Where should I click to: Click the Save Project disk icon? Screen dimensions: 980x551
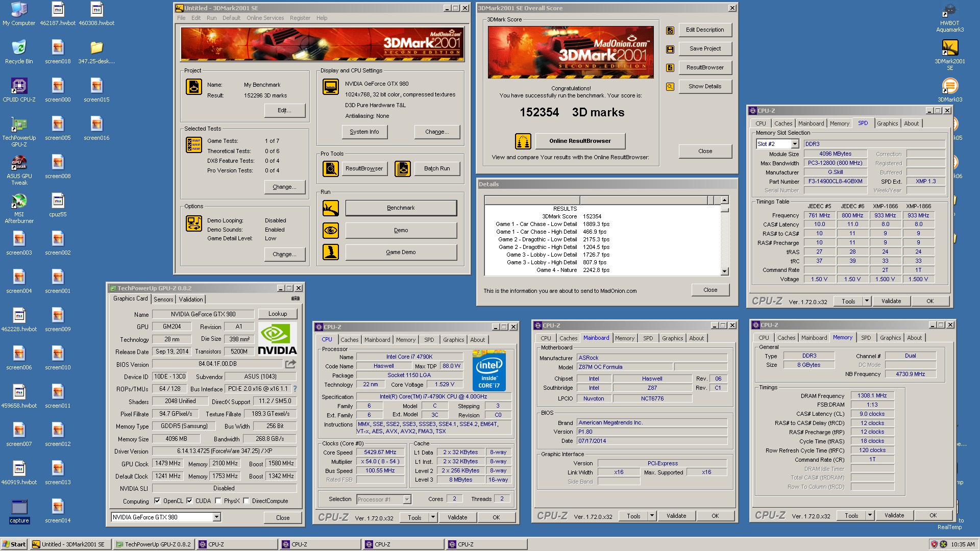click(670, 49)
